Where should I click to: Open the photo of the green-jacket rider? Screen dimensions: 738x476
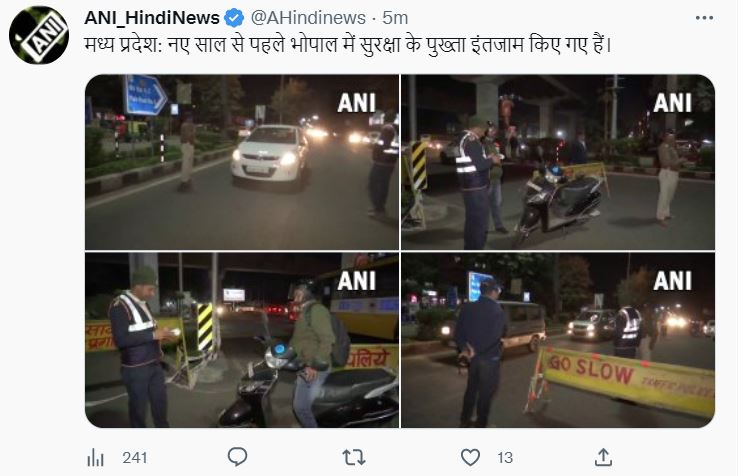click(x=242, y=340)
